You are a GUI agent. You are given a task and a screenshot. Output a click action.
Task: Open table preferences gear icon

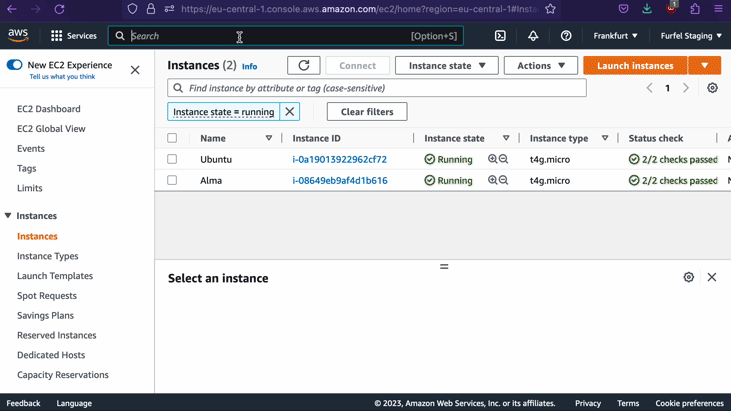pyautogui.click(x=712, y=88)
